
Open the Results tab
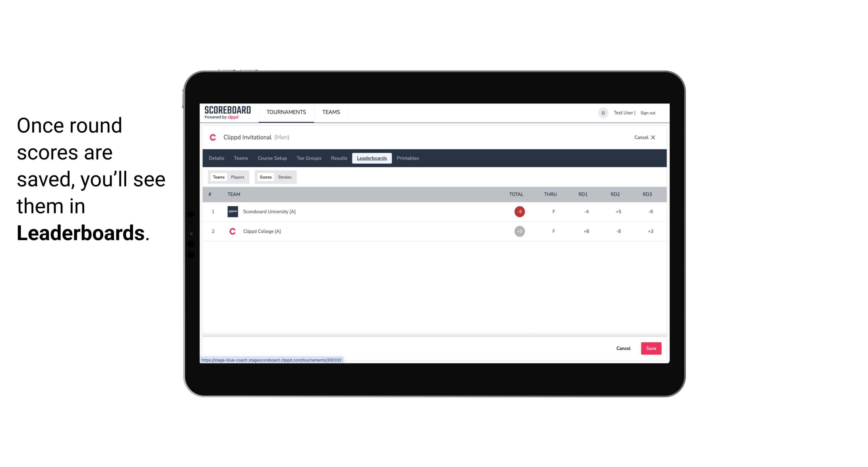(338, 158)
